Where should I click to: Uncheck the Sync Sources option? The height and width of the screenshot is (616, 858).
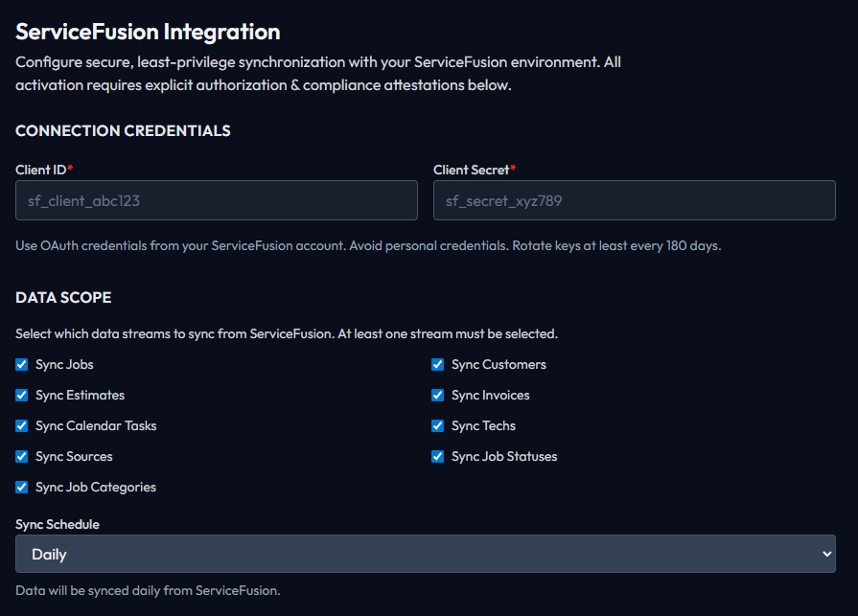pyautogui.click(x=21, y=456)
